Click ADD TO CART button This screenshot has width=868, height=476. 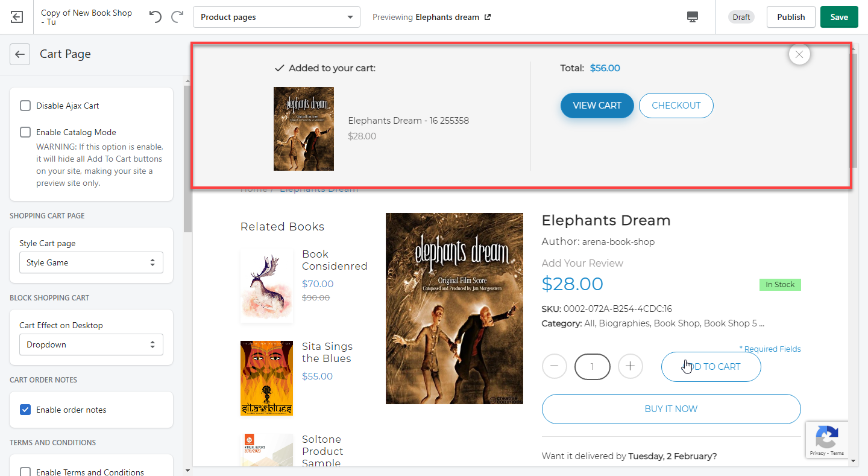(x=711, y=366)
